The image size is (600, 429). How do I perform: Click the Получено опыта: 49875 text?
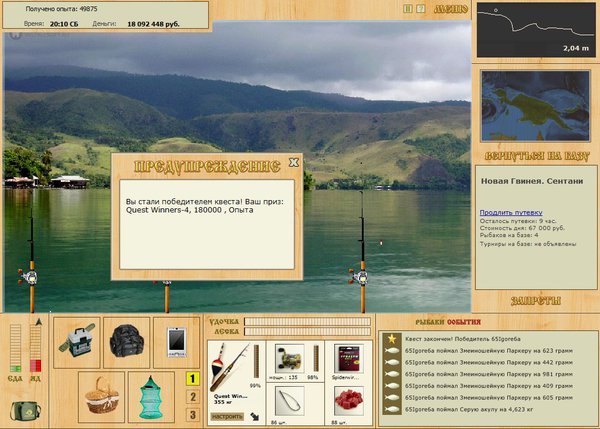[61, 8]
